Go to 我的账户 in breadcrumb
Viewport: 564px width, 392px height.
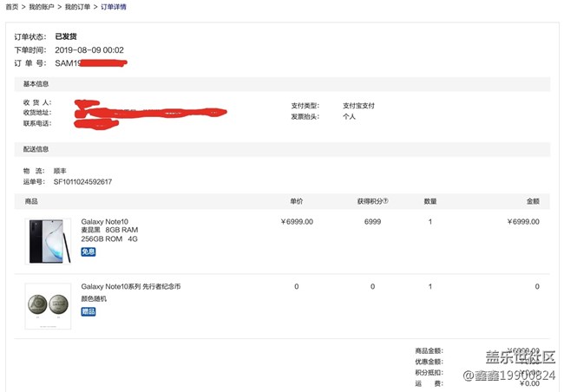43,7
